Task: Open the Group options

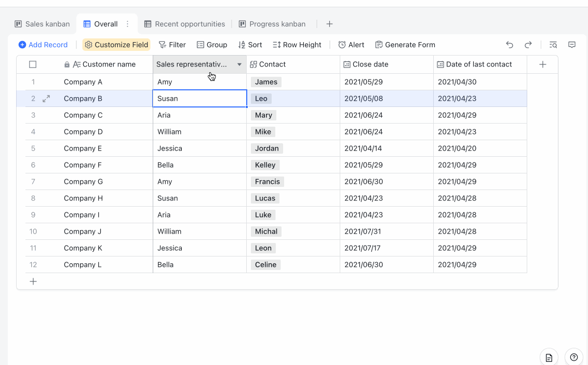Action: point(212,45)
